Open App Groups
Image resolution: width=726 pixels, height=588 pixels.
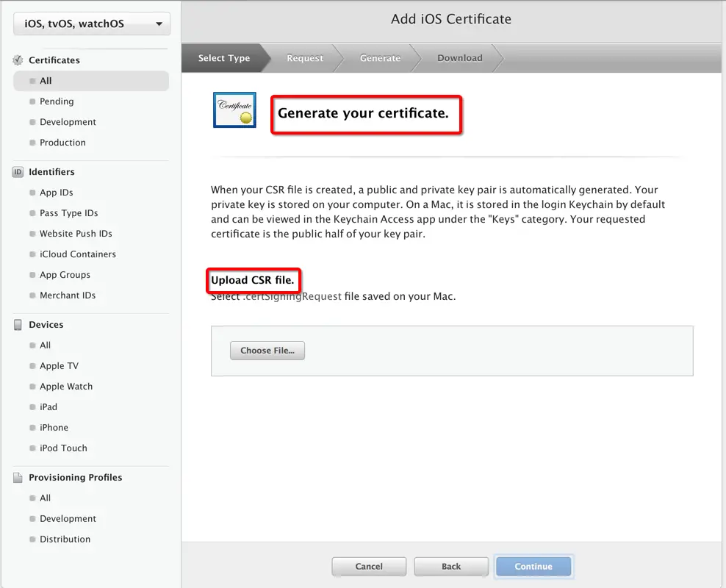(x=65, y=275)
